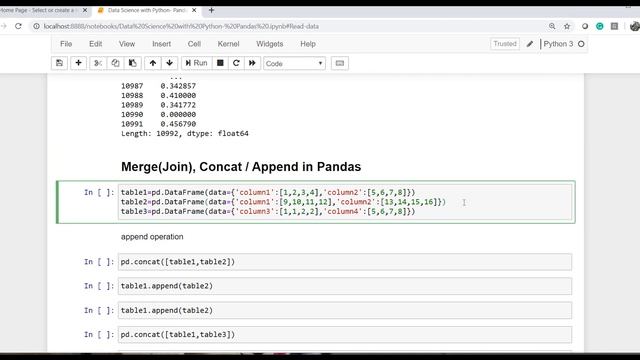Viewport: 640px width, 360px height.
Task: Click the Trusted notebook indicator
Action: tap(505, 44)
